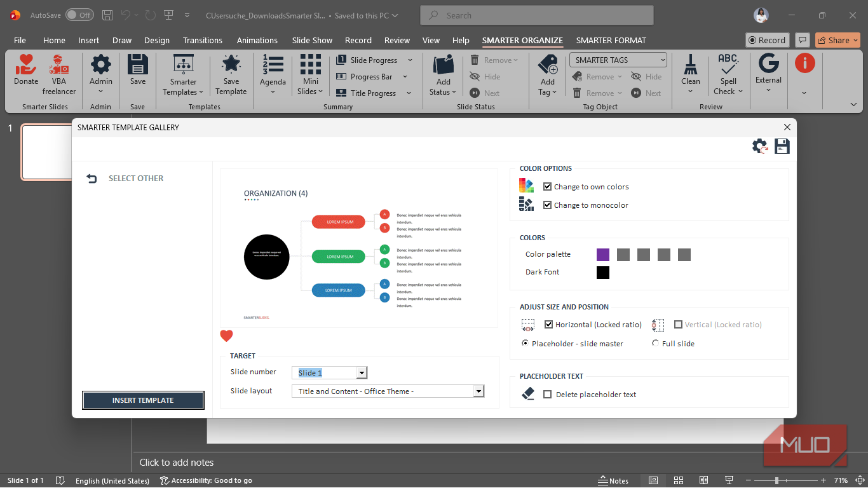
Task: Click the vertical resize icon
Action: pos(658,325)
